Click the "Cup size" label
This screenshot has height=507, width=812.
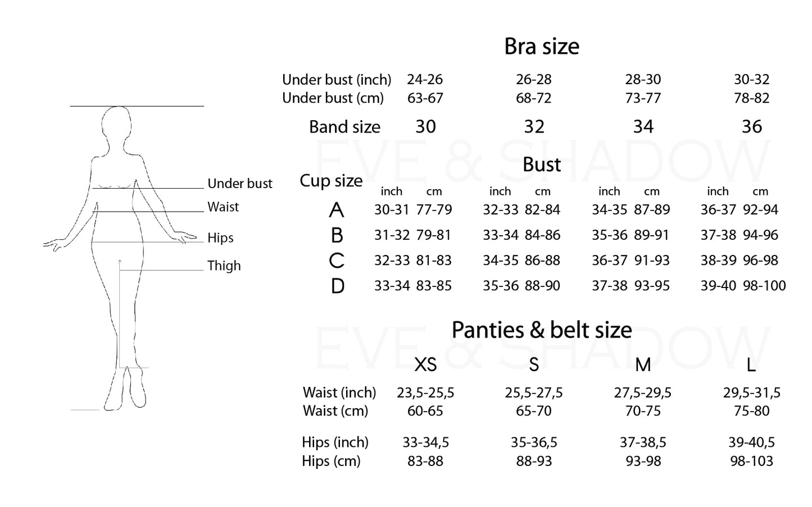click(x=331, y=181)
